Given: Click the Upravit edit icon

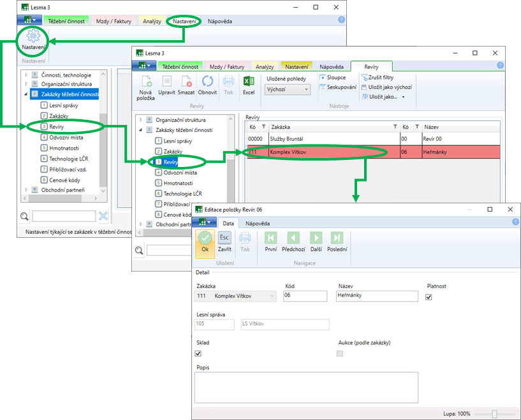Looking at the screenshot, I should click(166, 82).
